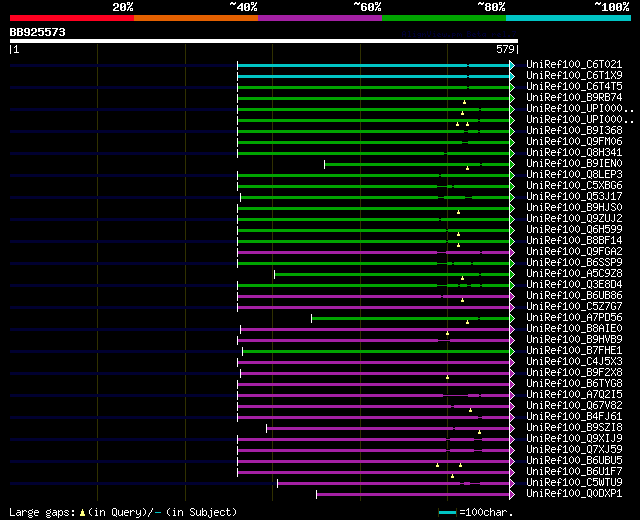This screenshot has width=640, height=520.
Task: Click green arrowhead ending the B9RB74 alignment
Action: pyautogui.click(x=512, y=98)
